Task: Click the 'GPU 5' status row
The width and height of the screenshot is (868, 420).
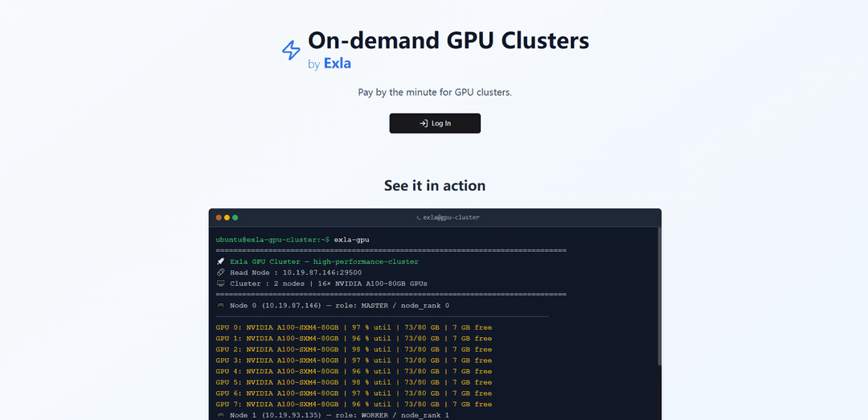Action: (x=354, y=382)
